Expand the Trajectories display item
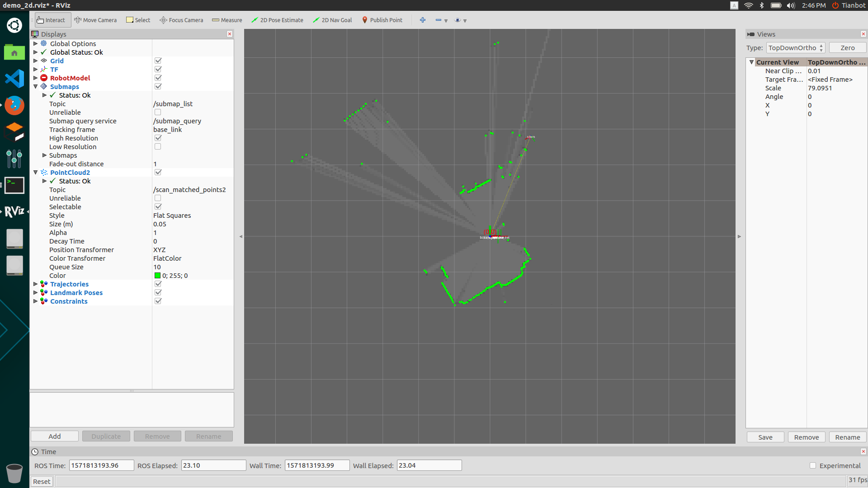The width and height of the screenshot is (868, 488). (36, 284)
